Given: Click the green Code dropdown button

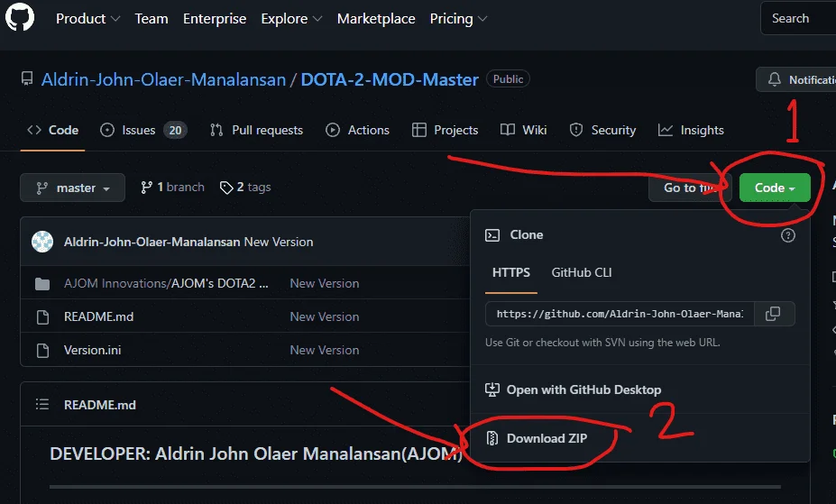Looking at the screenshot, I should point(775,188).
